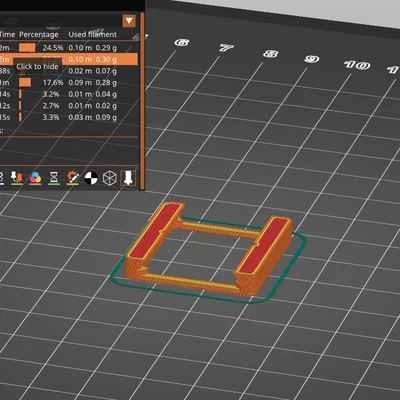Hide the highlighted row with 0.30 g
Image resolution: width=400 pixels, height=400 pixels.
click(69, 59)
